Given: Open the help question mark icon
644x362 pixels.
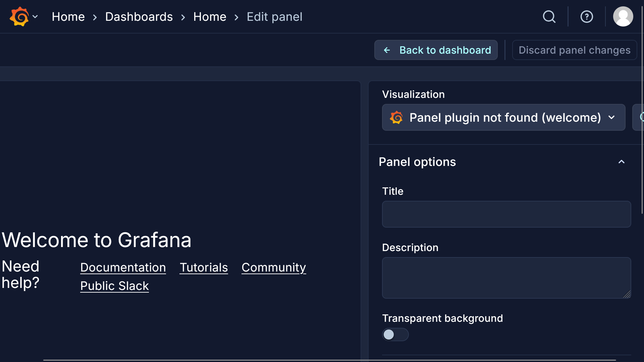Looking at the screenshot, I should (587, 16).
